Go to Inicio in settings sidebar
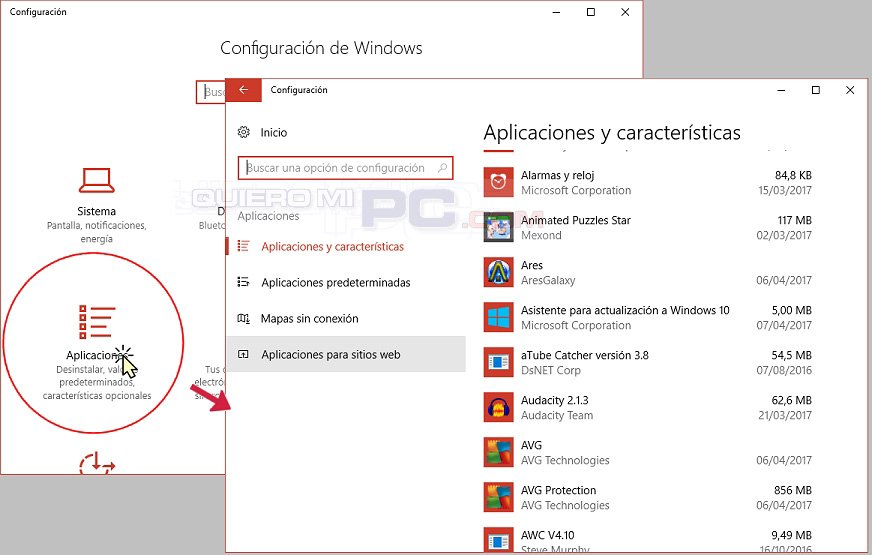The height and width of the screenshot is (555, 872). click(x=274, y=132)
